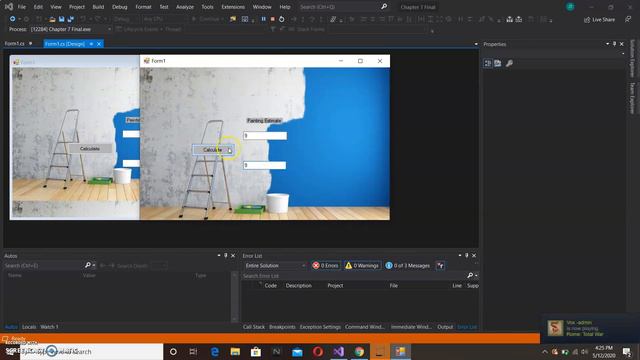Viewport: 640px width, 360px height.
Task: Pin the Properties panel with pushpin icon
Action: coord(614,44)
